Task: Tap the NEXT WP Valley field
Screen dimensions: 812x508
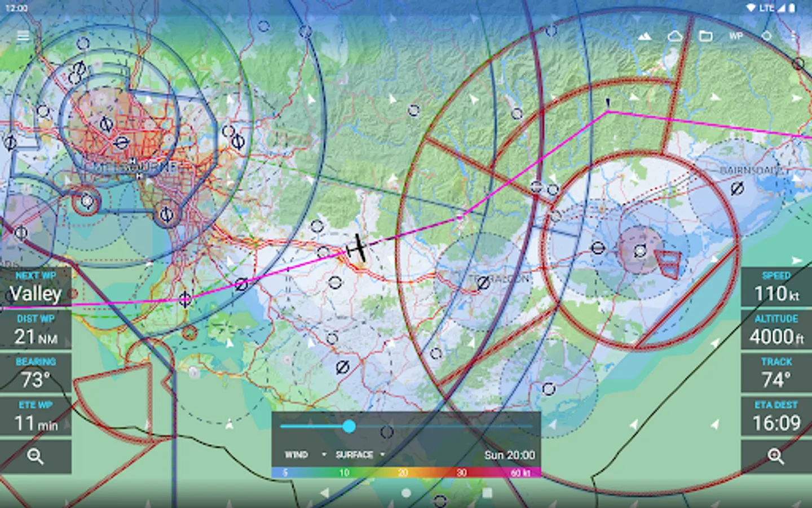Action: pos(36,287)
